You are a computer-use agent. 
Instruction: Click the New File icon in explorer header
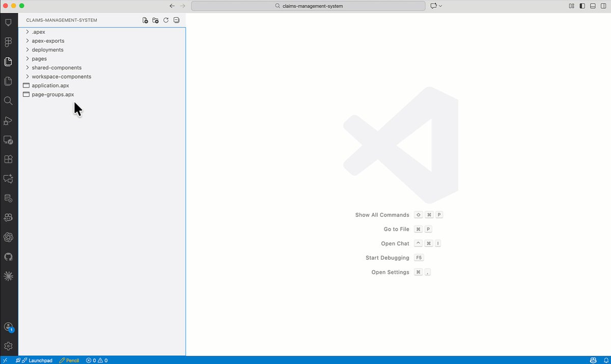(145, 20)
